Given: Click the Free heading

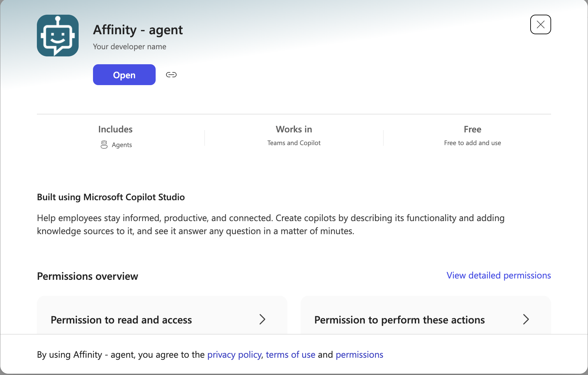Looking at the screenshot, I should pyautogui.click(x=472, y=129).
